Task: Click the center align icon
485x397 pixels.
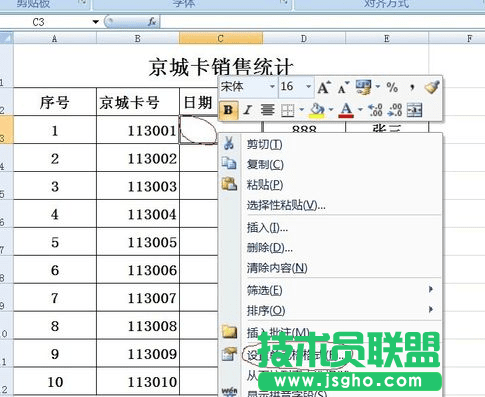Action: tap(267, 110)
